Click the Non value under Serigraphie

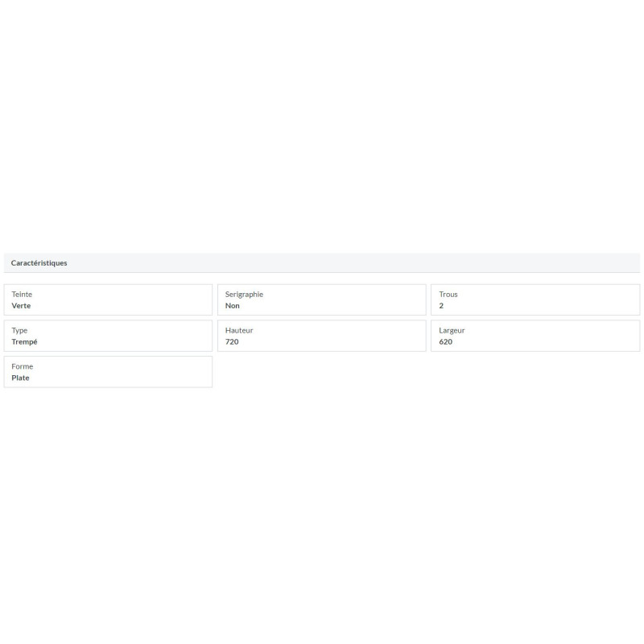(232, 306)
